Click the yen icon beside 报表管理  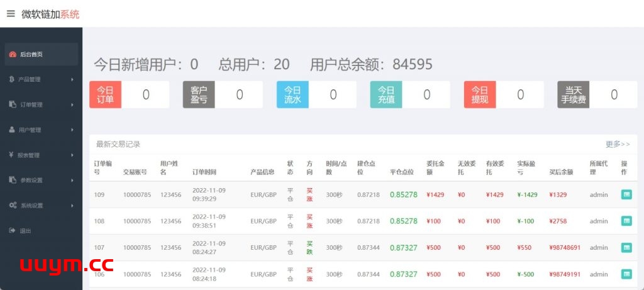12,155
